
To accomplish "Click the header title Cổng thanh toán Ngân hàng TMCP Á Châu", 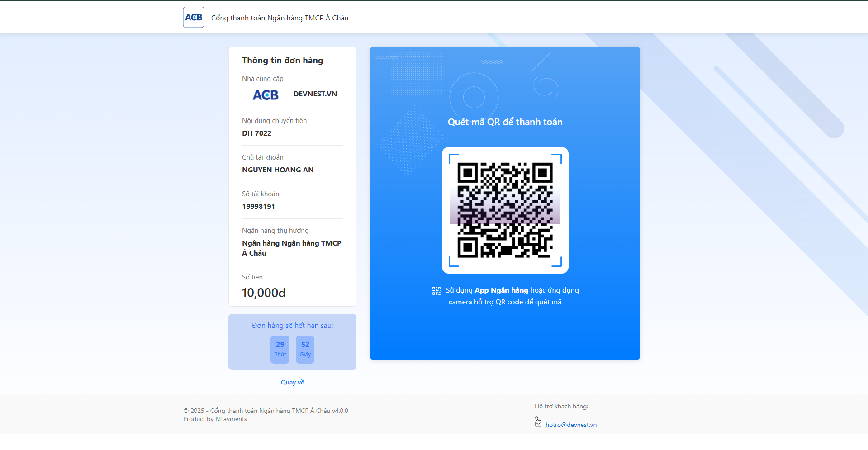I will [x=280, y=18].
